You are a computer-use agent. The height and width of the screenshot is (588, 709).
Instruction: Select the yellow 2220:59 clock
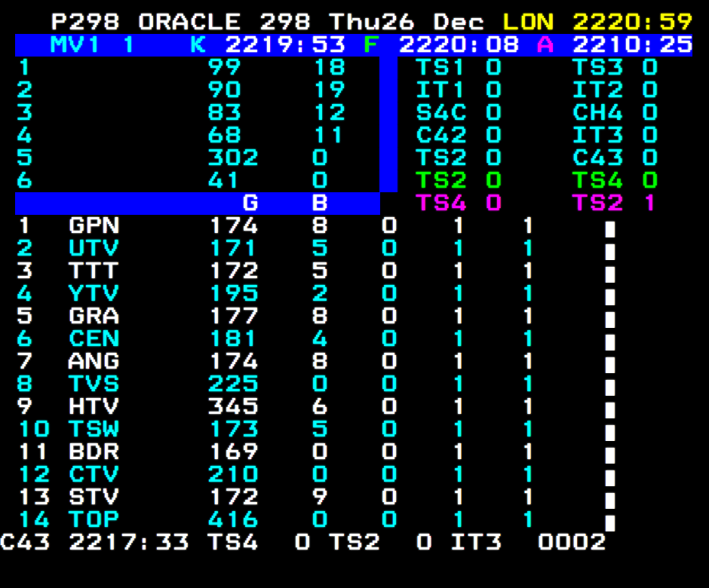632,22
